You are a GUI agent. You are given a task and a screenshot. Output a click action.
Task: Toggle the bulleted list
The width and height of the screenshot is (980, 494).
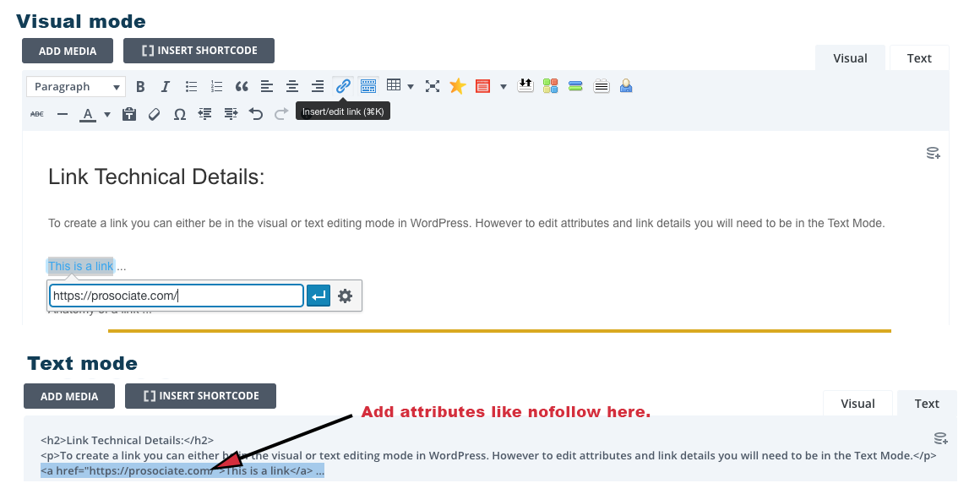click(x=192, y=86)
